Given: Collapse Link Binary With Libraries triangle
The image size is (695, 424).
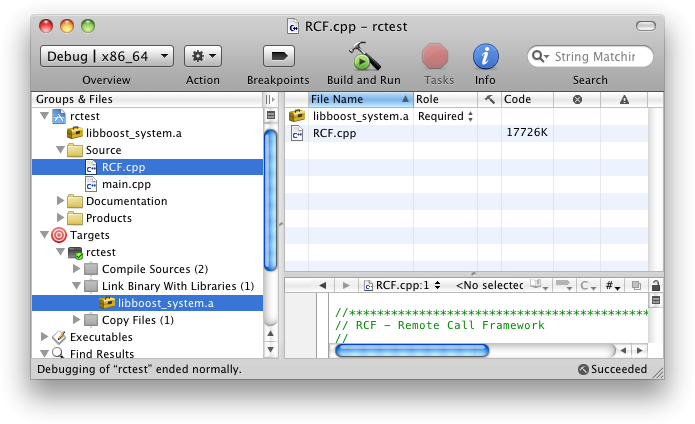Looking at the screenshot, I should click(76, 286).
